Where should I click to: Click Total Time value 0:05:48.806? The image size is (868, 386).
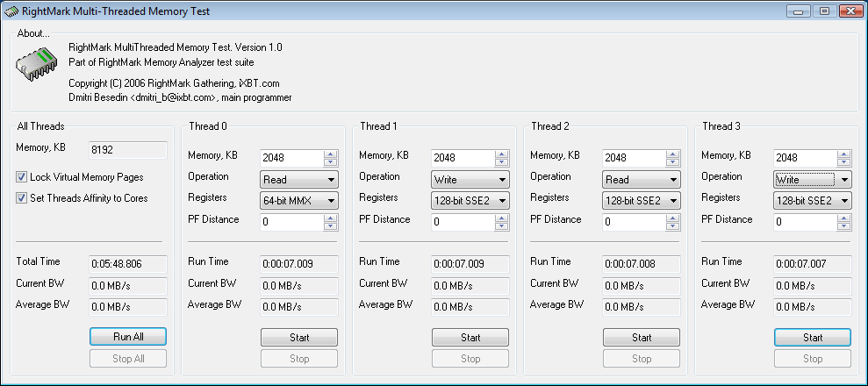click(128, 264)
